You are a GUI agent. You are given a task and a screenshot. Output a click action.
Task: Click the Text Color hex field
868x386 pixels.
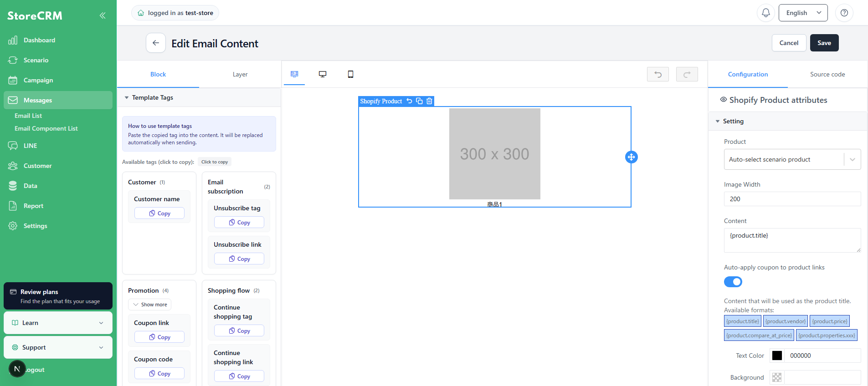822,356
